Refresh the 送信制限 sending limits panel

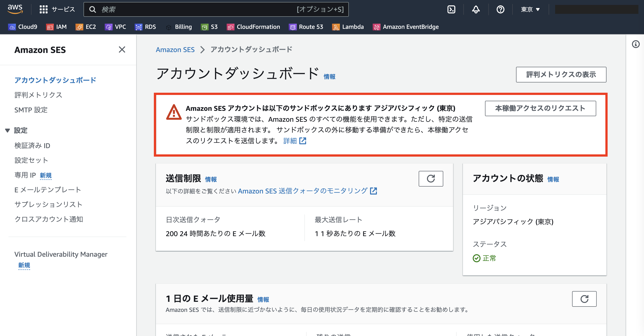(x=431, y=179)
